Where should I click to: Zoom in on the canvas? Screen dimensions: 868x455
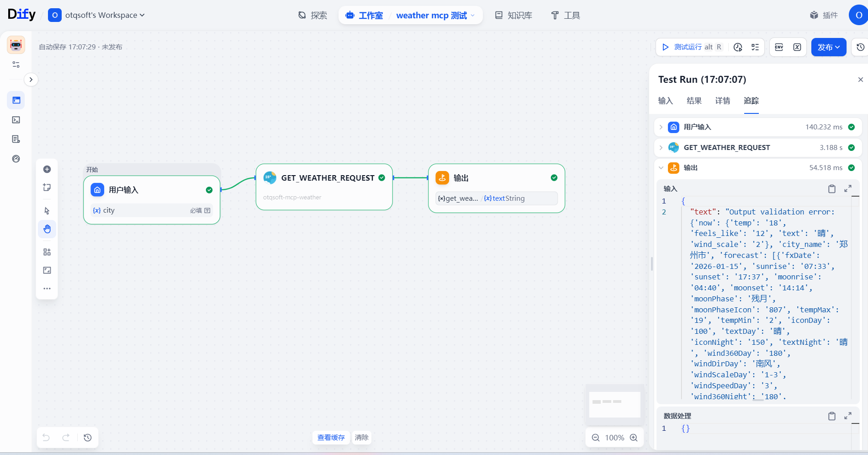(634, 438)
